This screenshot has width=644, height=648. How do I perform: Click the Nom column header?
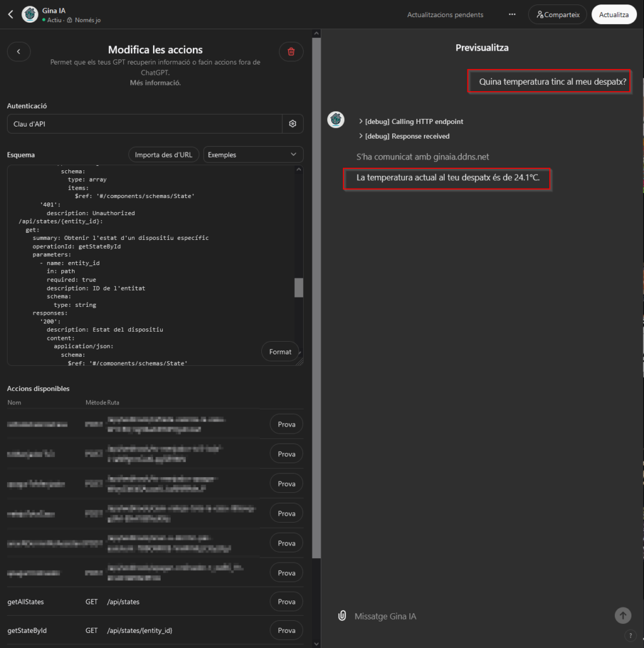[x=14, y=402]
